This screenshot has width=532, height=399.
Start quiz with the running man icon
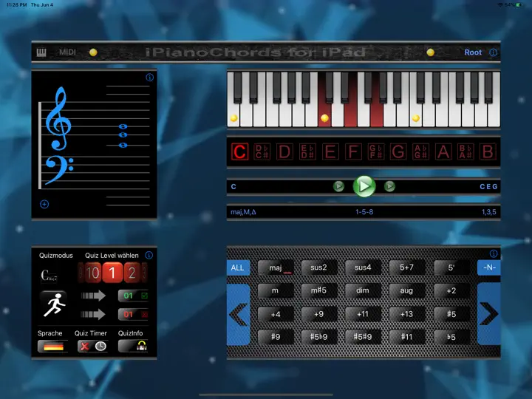coord(53,304)
